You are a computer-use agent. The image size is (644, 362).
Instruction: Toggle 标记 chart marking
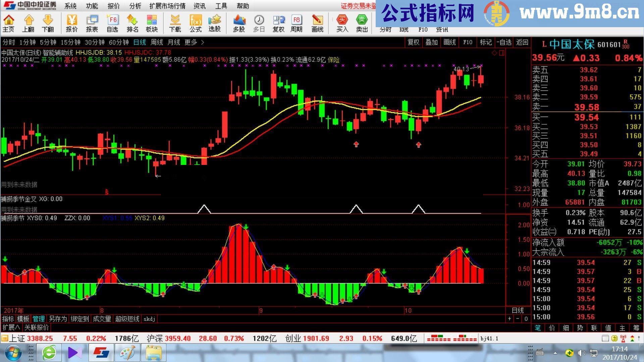485,43
